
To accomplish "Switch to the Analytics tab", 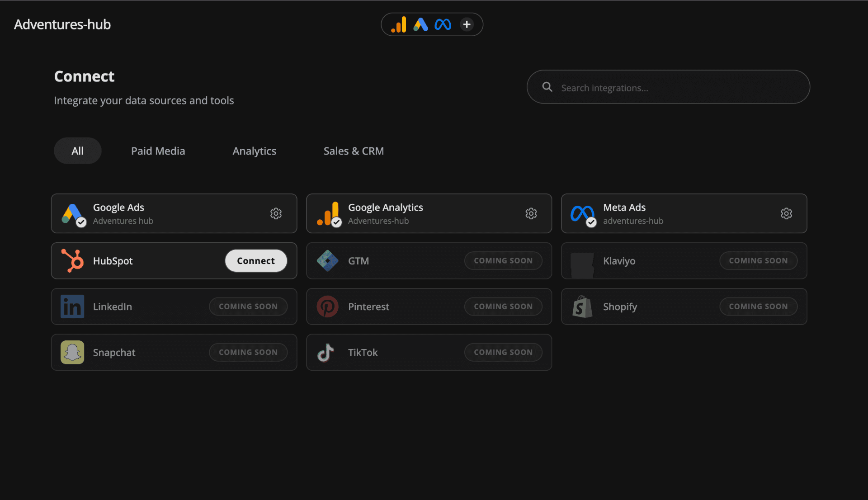I will pyautogui.click(x=255, y=151).
